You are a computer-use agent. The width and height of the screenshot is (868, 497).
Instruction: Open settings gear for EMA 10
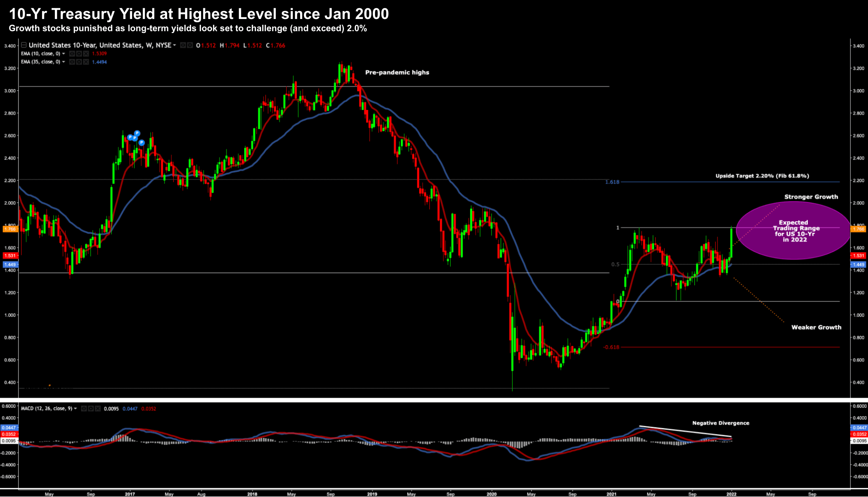coord(79,53)
